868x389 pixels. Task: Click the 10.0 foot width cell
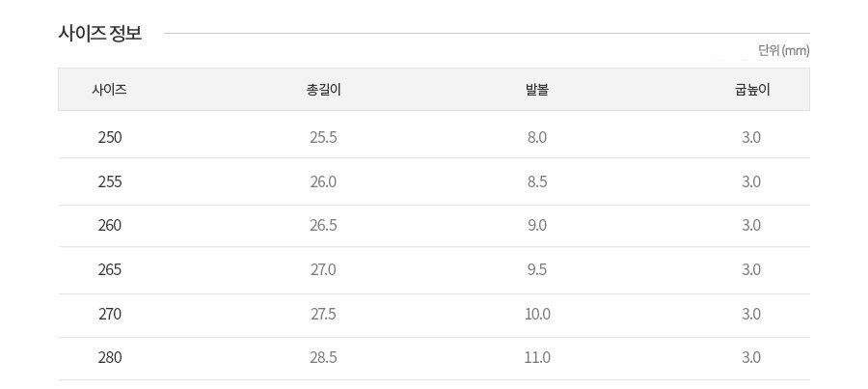537,314
